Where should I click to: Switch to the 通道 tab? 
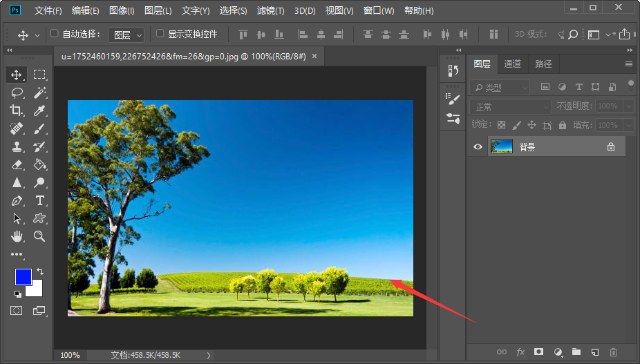(x=512, y=64)
